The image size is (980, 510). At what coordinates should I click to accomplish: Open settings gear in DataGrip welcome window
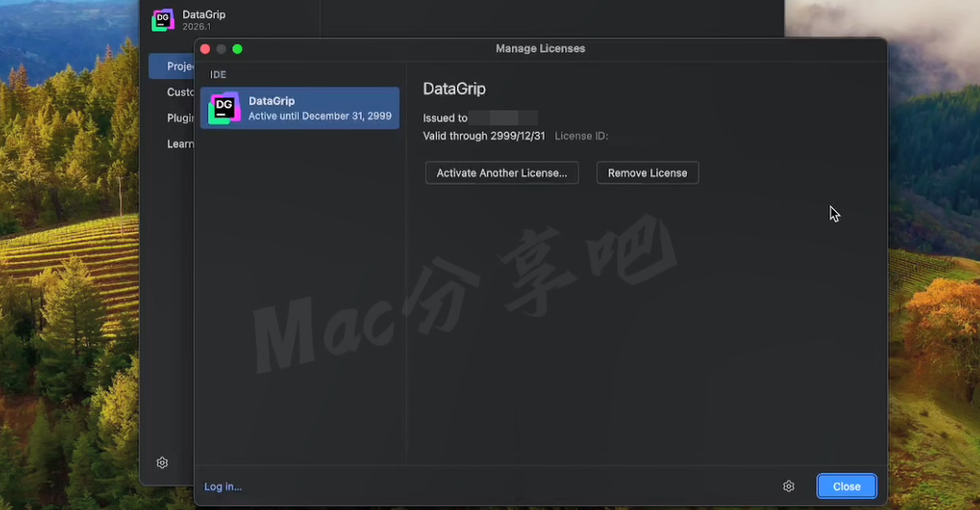point(162,463)
